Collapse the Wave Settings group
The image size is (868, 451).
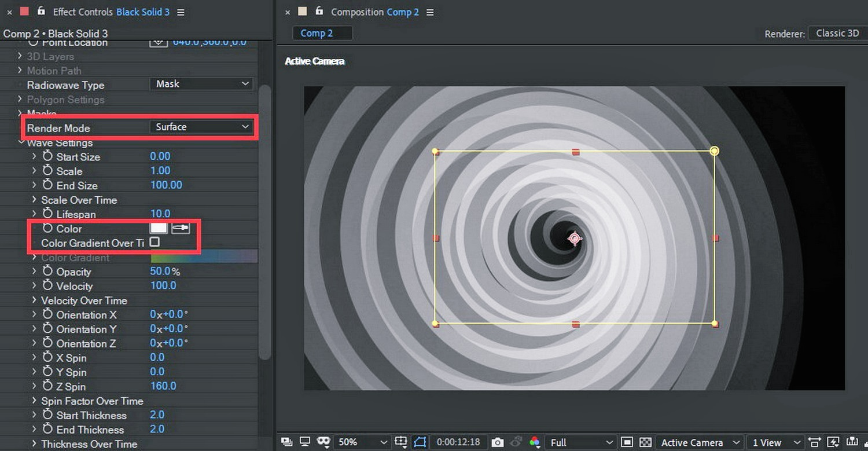click(x=21, y=142)
